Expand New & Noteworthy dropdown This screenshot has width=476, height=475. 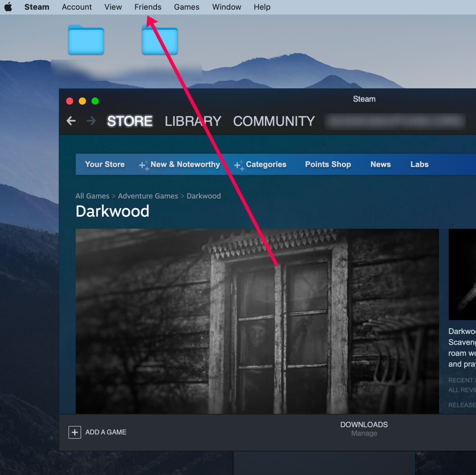click(180, 164)
